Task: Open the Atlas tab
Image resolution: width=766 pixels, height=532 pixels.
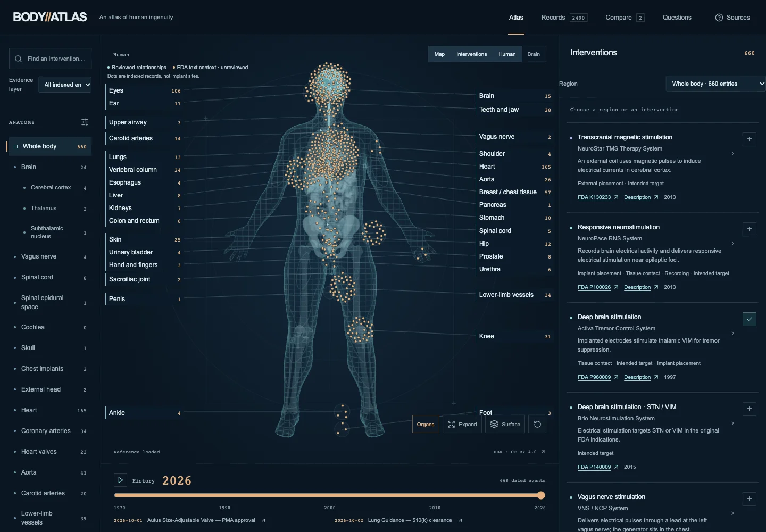Action: tap(516, 18)
